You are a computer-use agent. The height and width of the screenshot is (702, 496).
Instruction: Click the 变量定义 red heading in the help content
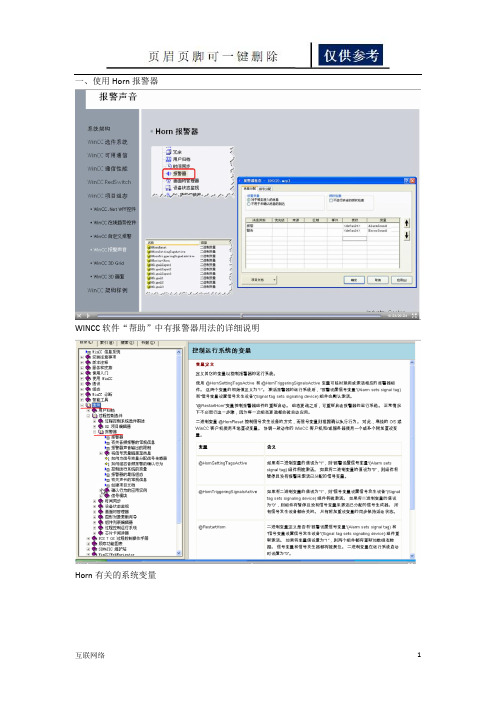pyautogui.click(x=205, y=364)
